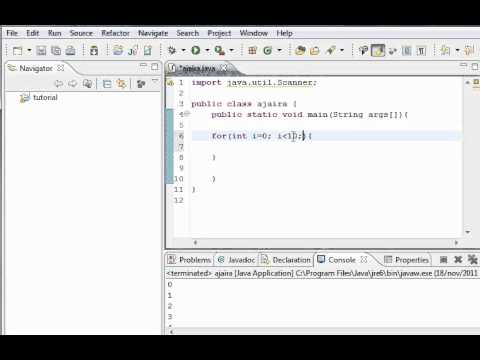Close the Navigator view tab
The height and width of the screenshot is (360, 480).
pyautogui.click(x=60, y=68)
